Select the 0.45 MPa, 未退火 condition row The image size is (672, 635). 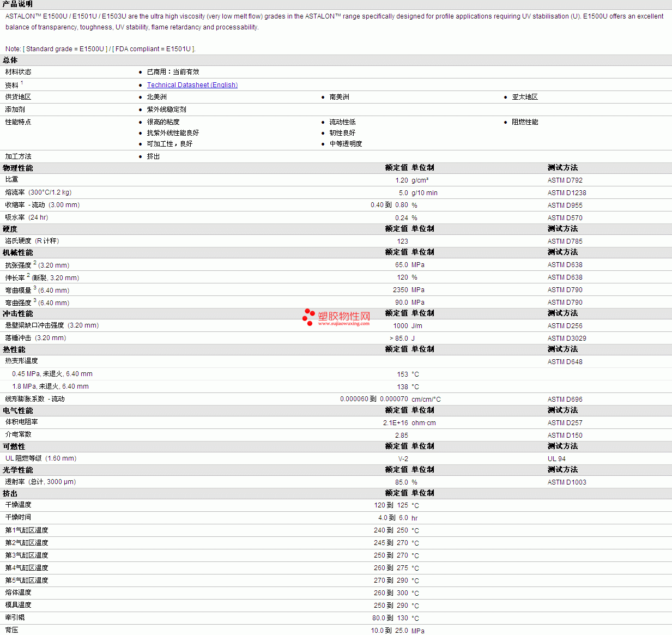52,374
